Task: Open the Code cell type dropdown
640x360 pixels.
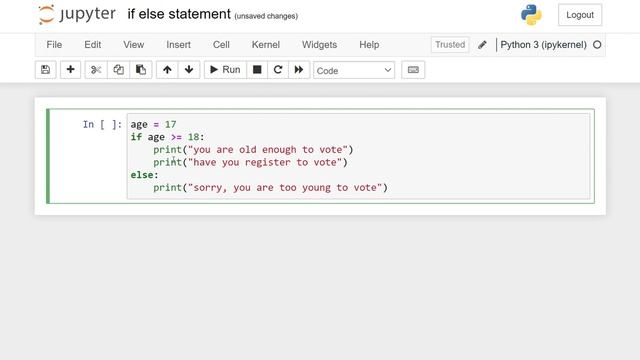Action: (354, 70)
